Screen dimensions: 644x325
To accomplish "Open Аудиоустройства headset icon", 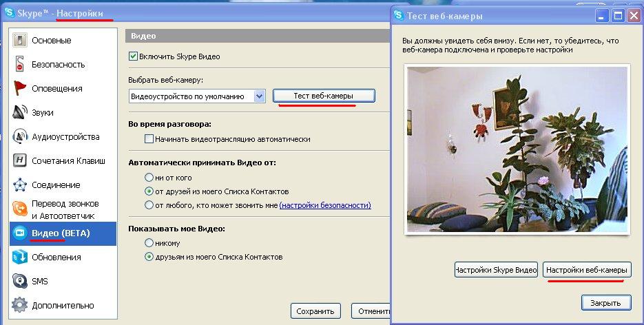I will pos(20,136).
